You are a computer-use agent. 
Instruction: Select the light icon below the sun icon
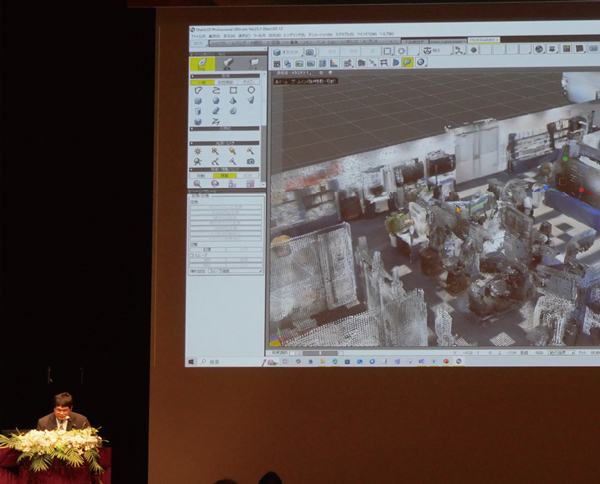coord(197,161)
